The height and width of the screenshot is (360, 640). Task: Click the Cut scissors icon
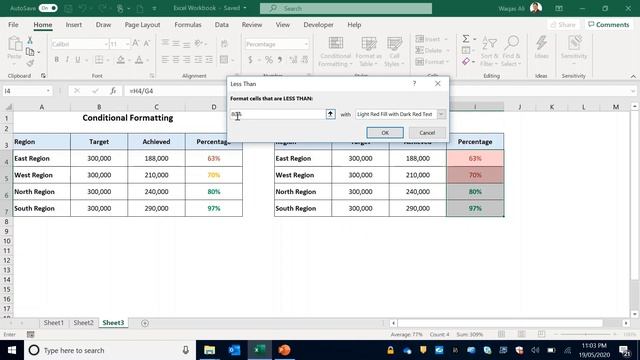click(x=30, y=40)
